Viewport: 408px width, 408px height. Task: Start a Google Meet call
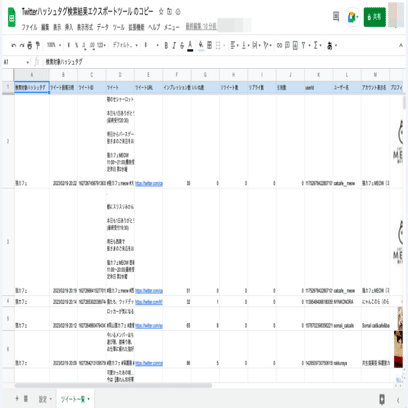(353, 17)
